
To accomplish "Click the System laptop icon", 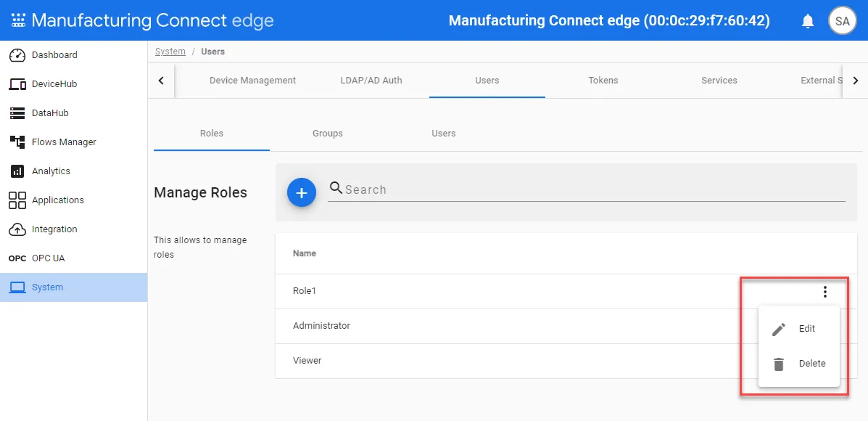I will tap(17, 287).
